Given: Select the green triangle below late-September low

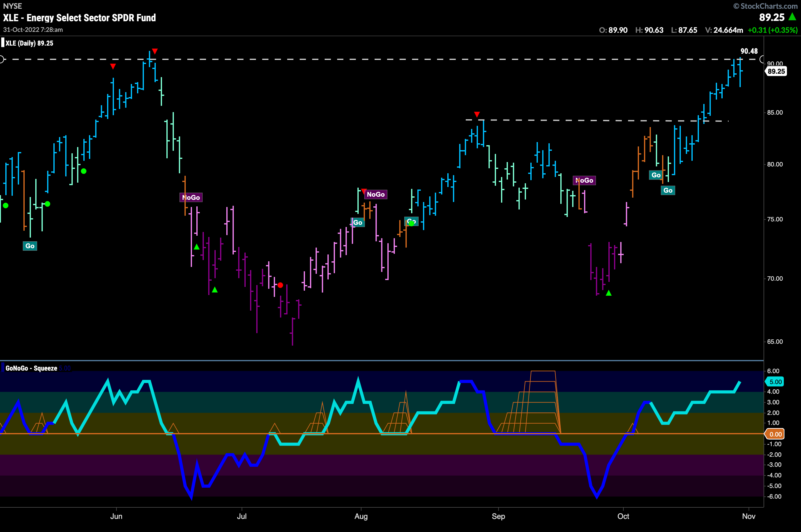Looking at the screenshot, I should click(609, 293).
